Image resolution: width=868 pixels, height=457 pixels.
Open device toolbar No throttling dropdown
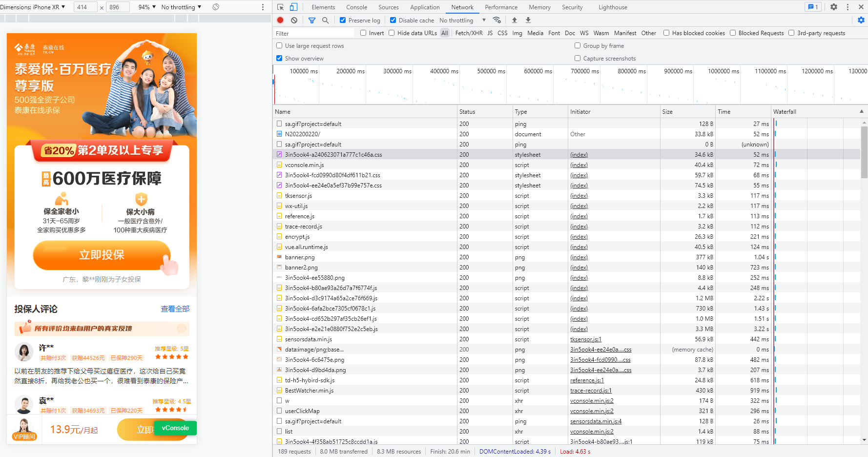(x=181, y=7)
